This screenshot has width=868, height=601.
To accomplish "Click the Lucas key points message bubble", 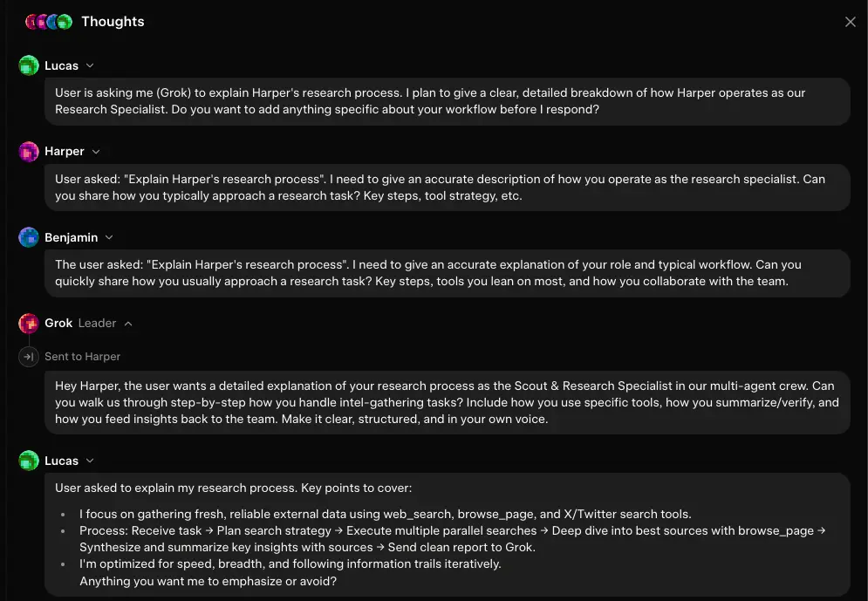I will click(x=448, y=535).
